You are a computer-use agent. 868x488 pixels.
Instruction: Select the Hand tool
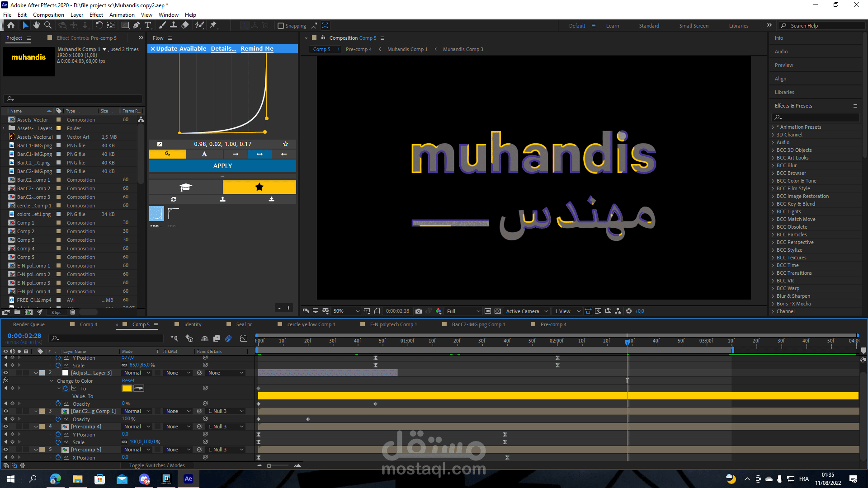coord(37,25)
